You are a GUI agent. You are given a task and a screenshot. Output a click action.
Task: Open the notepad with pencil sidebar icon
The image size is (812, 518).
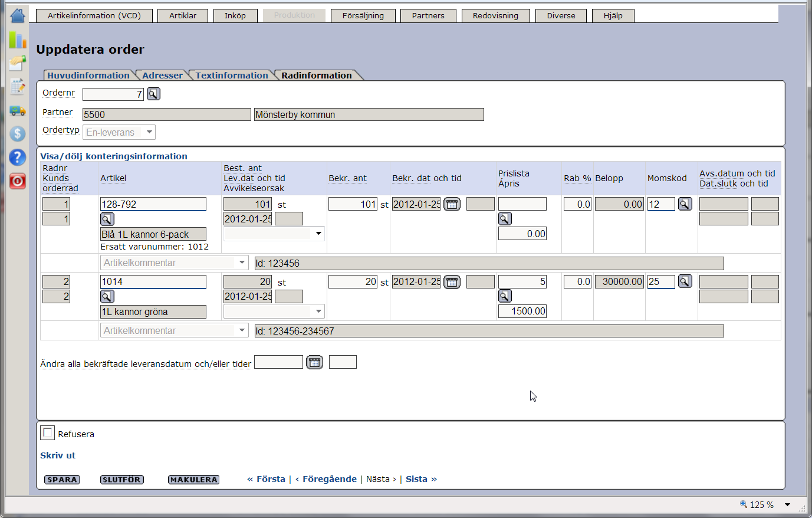pos(18,87)
